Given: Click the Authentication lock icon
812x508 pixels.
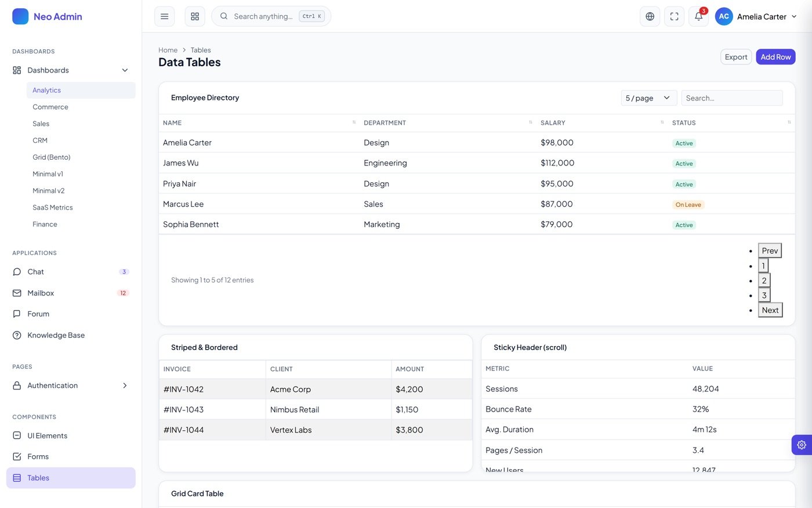Looking at the screenshot, I should pos(17,385).
